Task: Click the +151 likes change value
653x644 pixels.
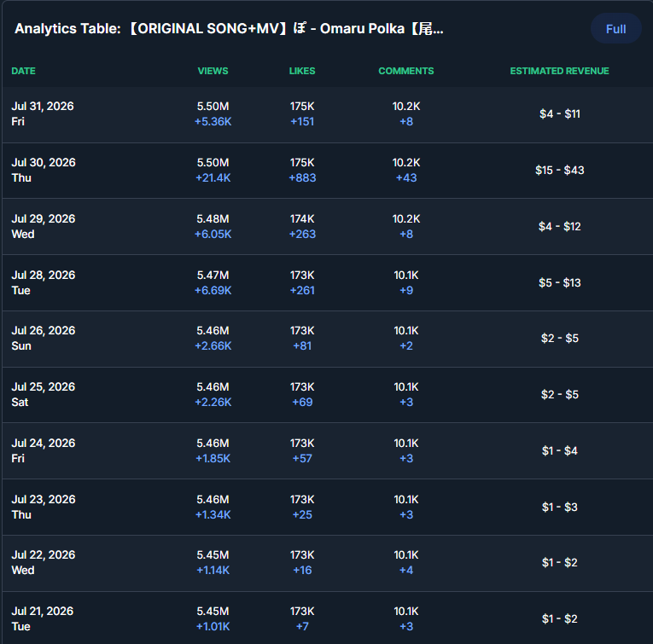Action: 302,122
